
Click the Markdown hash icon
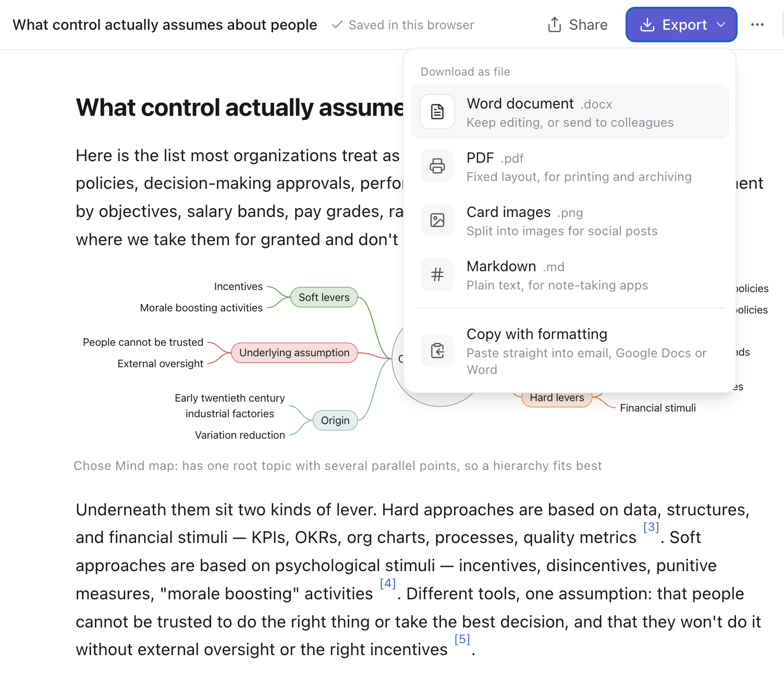pos(437,274)
